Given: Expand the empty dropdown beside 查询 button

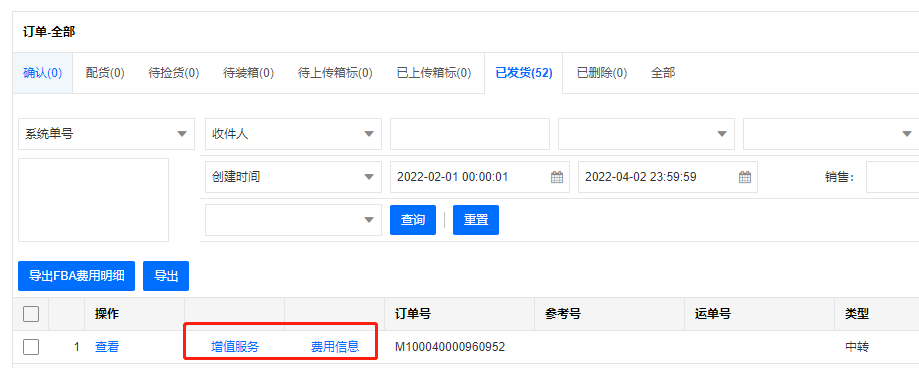Looking at the screenshot, I should 293,220.
